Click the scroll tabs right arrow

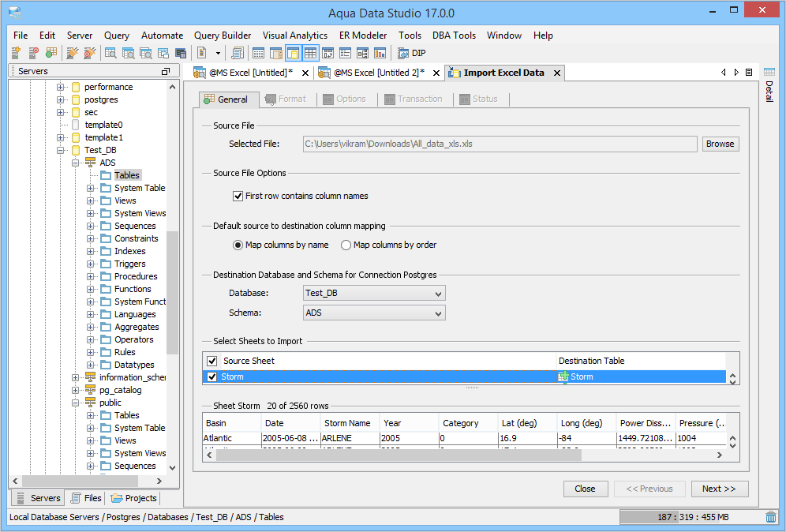tap(735, 72)
